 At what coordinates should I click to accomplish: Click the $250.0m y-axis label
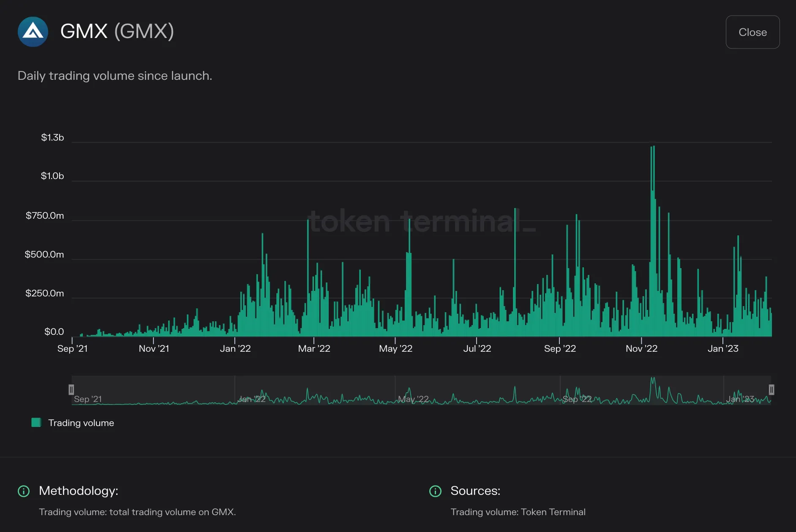click(45, 293)
